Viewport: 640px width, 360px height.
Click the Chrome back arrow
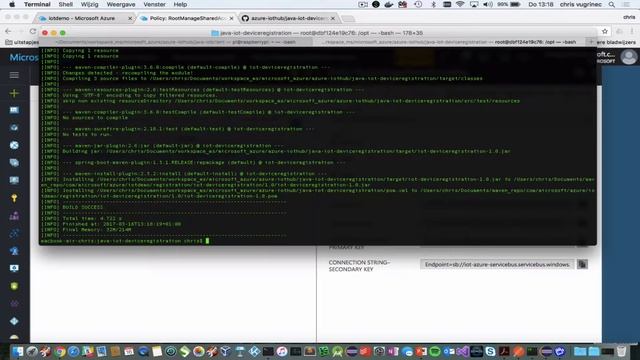(8, 31)
